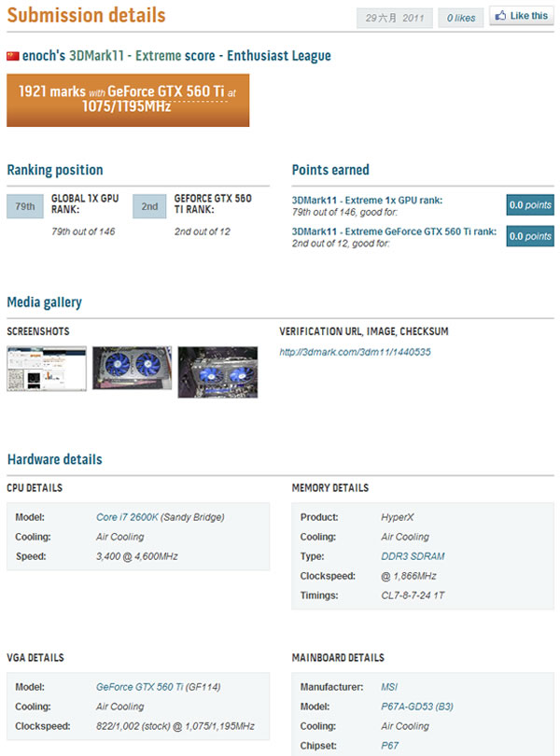Click the Hardware details heading
The width and height of the screenshot is (560, 756).
tap(54, 459)
